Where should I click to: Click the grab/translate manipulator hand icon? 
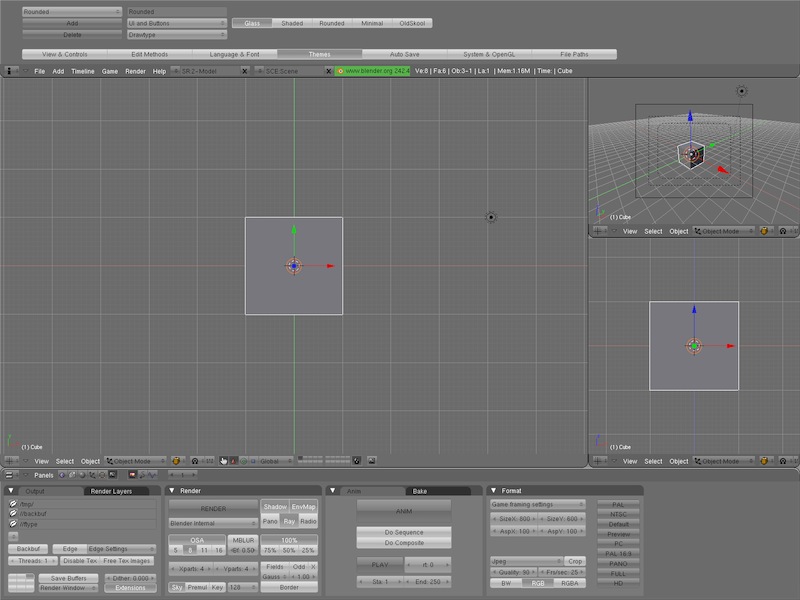point(224,461)
